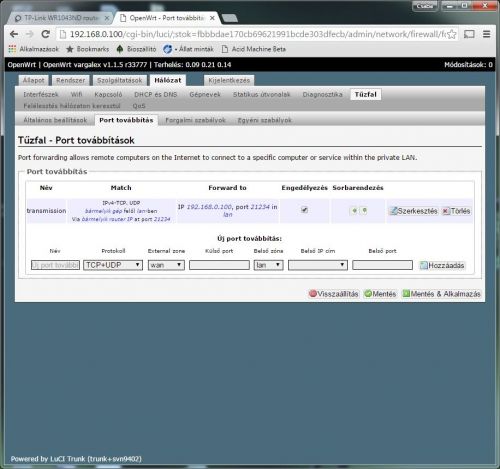The width and height of the screenshot is (500, 469).
Task: Open the Interfészek submenu
Action: click(41, 94)
